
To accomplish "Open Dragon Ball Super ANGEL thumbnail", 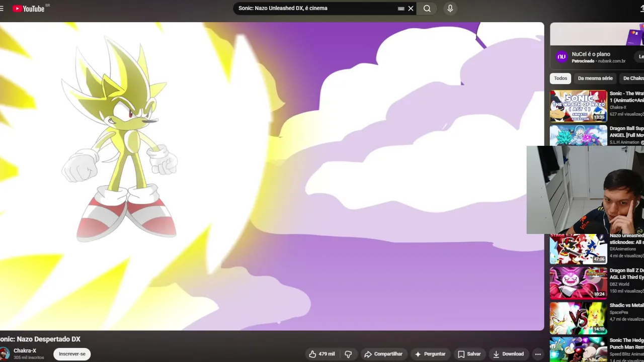I will pyautogui.click(x=579, y=135).
